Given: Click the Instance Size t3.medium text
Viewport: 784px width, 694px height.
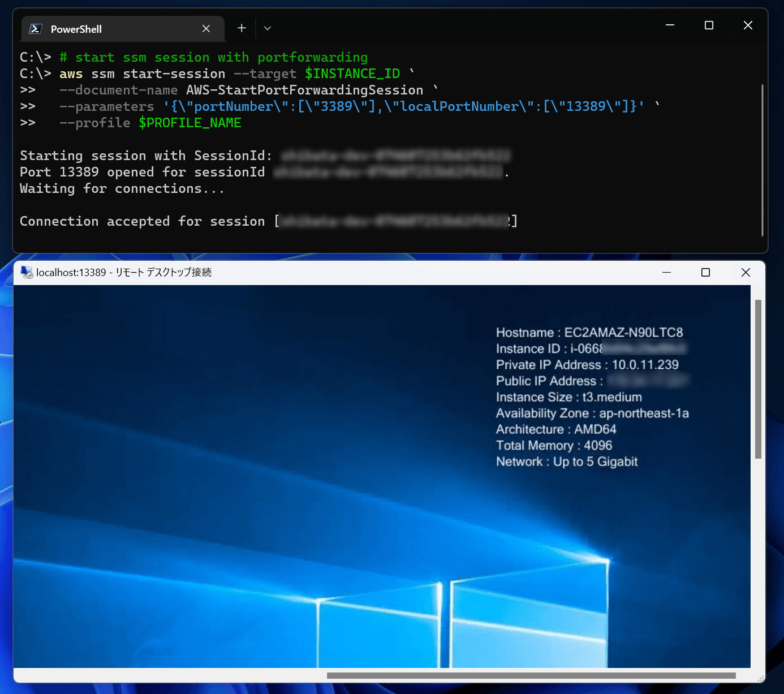Looking at the screenshot, I should [x=569, y=397].
